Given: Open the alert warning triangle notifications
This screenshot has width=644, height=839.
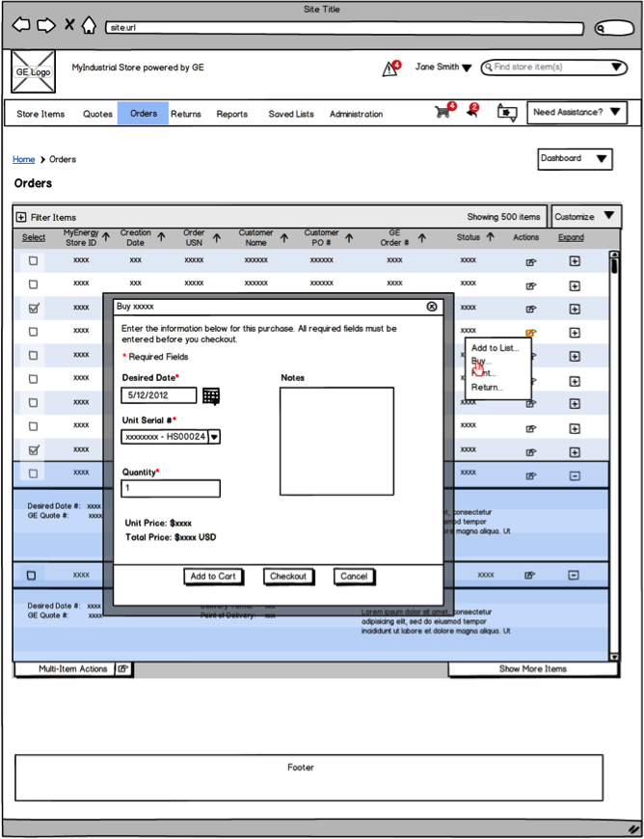Looking at the screenshot, I should click(x=391, y=68).
